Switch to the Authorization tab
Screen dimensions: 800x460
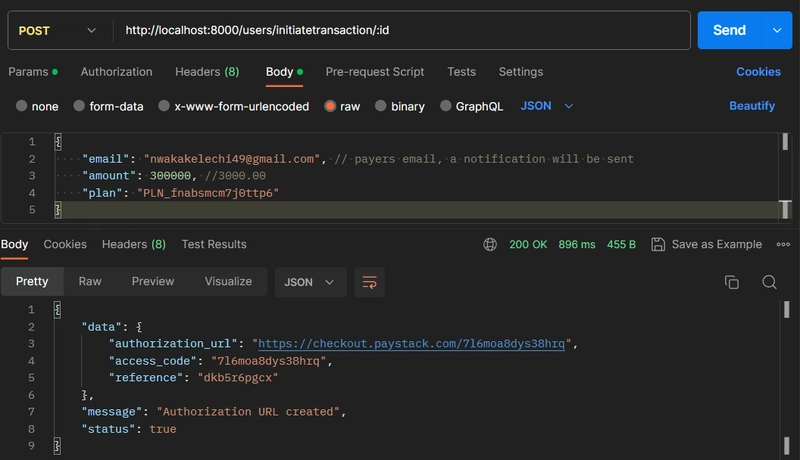click(116, 72)
